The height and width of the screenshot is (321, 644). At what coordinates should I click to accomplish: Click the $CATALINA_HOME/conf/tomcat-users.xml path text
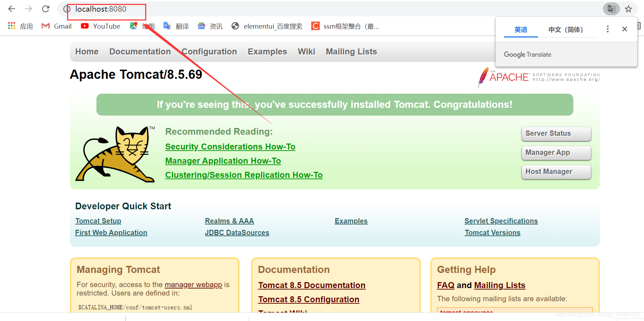pyautogui.click(x=135, y=308)
